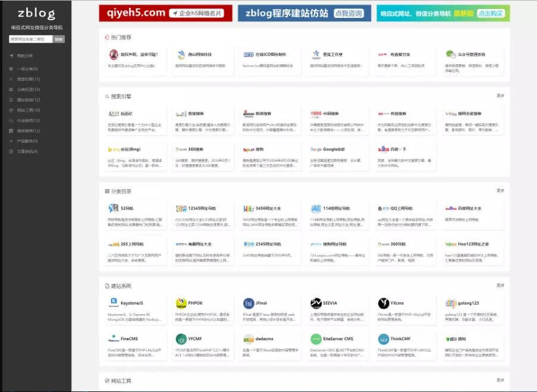Expand more items in 建站系统 section
This screenshot has width=537, height=392.
[500, 286]
